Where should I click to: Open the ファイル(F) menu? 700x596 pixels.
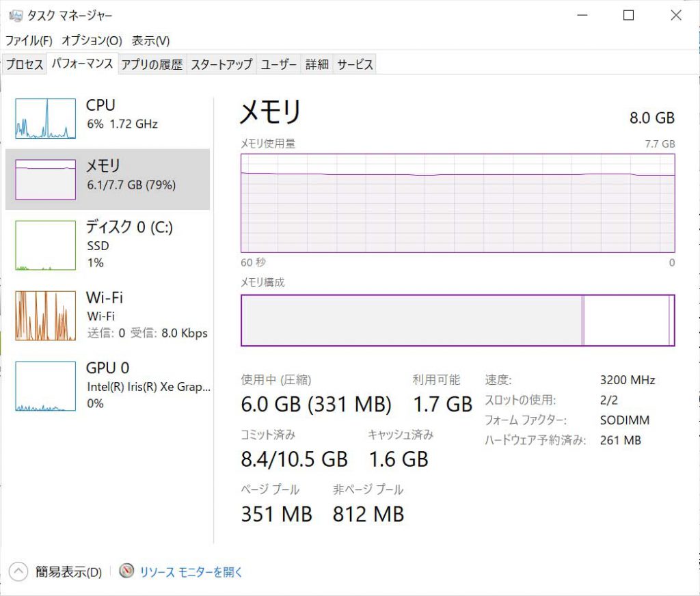(x=29, y=41)
